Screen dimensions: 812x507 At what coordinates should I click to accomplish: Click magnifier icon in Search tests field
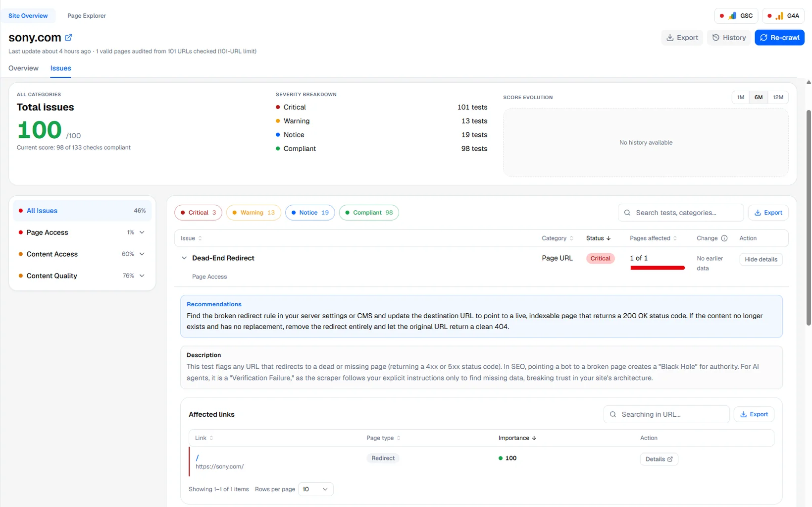click(x=627, y=213)
